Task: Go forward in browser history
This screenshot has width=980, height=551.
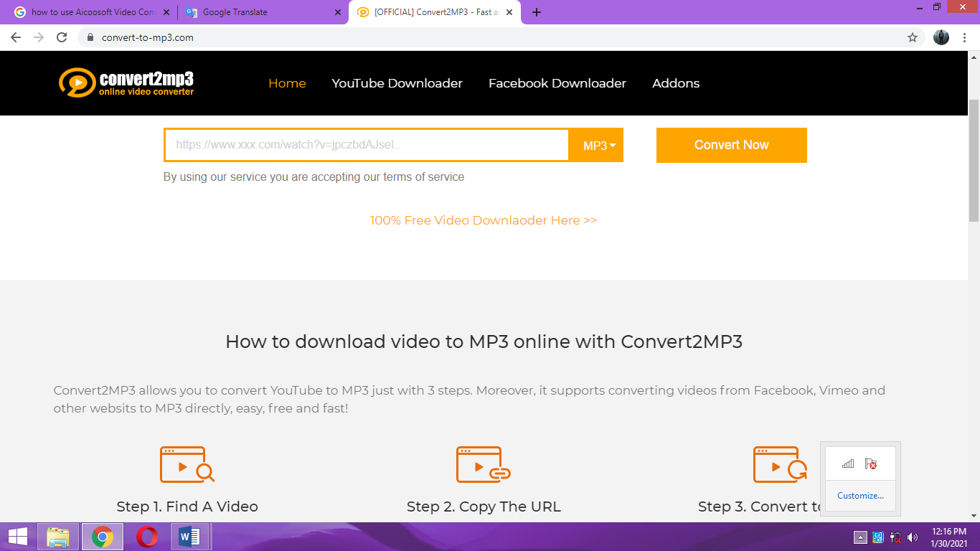Action: tap(39, 37)
